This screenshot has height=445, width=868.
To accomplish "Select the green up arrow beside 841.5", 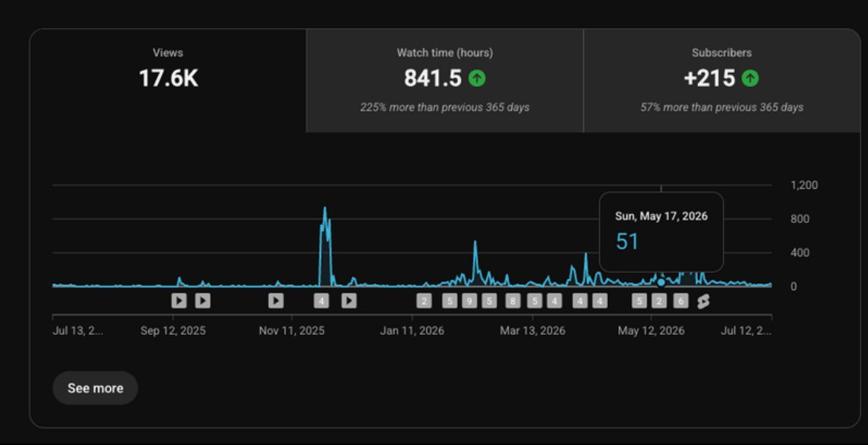I will tap(476, 78).
